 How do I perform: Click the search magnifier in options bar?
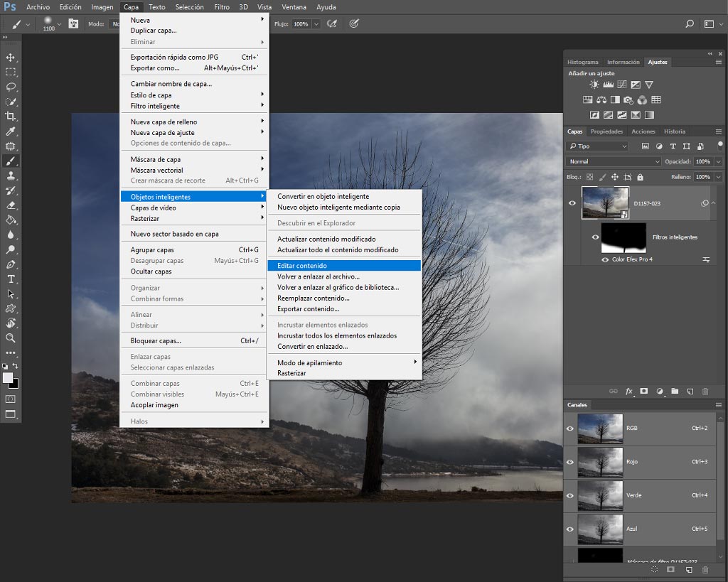[x=690, y=23]
